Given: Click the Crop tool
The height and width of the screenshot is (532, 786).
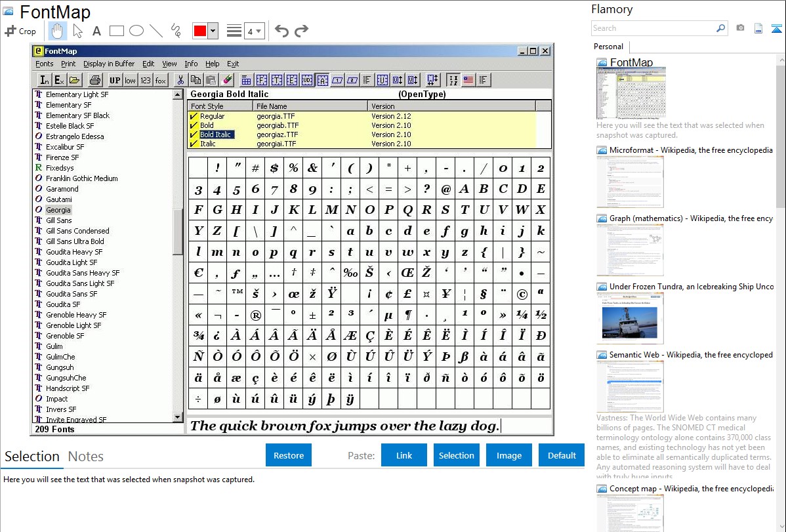Looking at the screenshot, I should pyautogui.click(x=20, y=31).
